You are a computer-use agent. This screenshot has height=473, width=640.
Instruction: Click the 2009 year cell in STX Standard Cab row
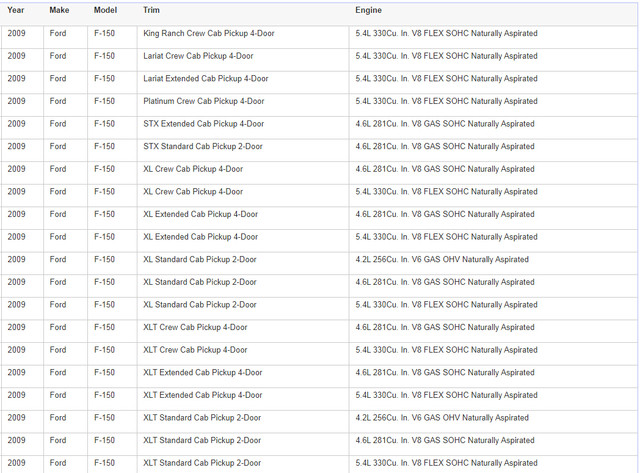pyautogui.click(x=16, y=146)
